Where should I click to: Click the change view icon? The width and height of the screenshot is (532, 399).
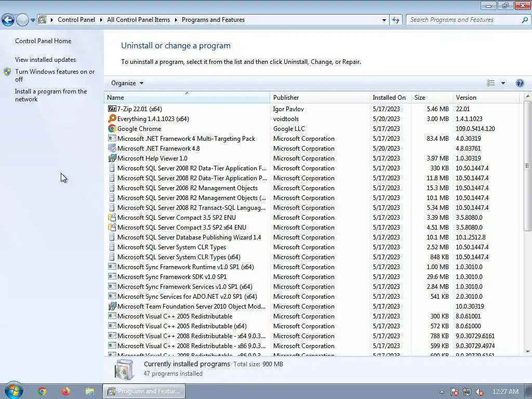coord(490,83)
